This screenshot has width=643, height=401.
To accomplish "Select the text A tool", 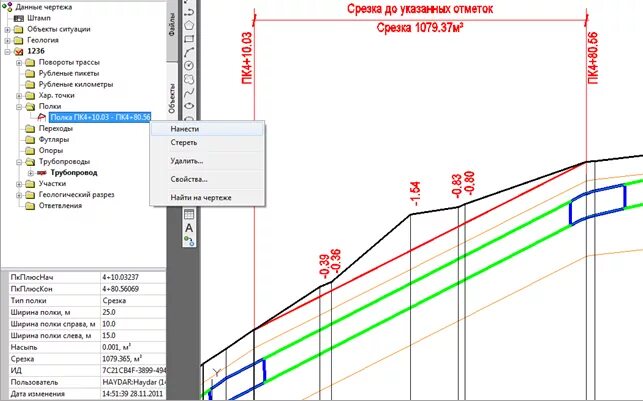I will click(x=189, y=228).
